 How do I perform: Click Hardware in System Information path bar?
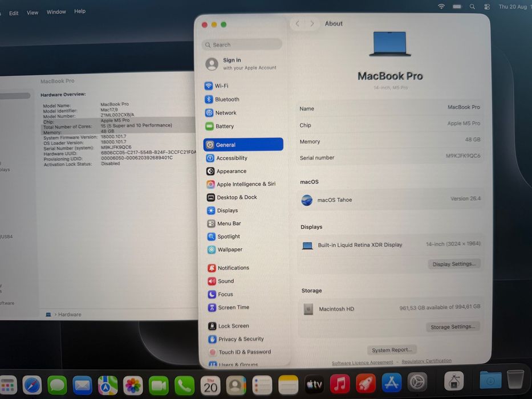coord(70,315)
